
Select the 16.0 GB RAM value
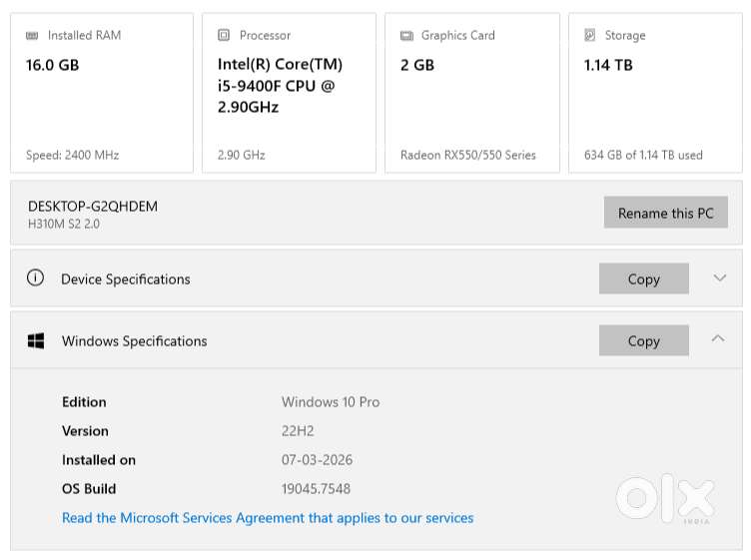[x=53, y=65]
